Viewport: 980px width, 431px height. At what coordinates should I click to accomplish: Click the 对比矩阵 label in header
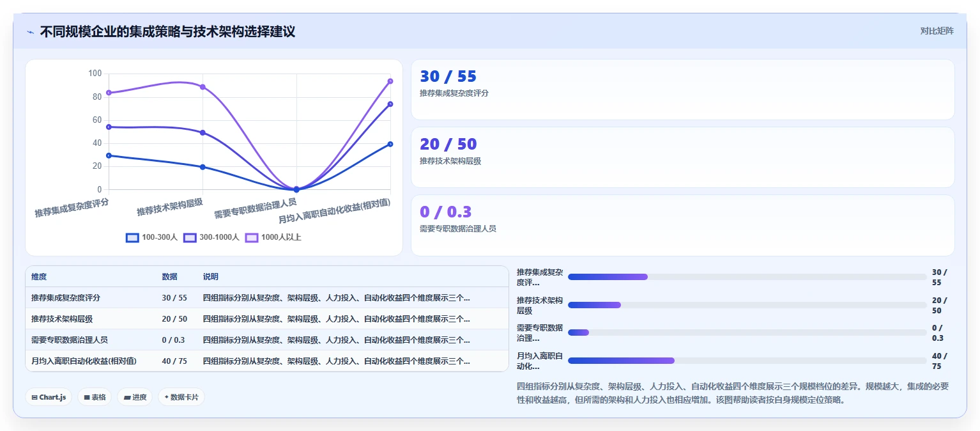point(937,31)
